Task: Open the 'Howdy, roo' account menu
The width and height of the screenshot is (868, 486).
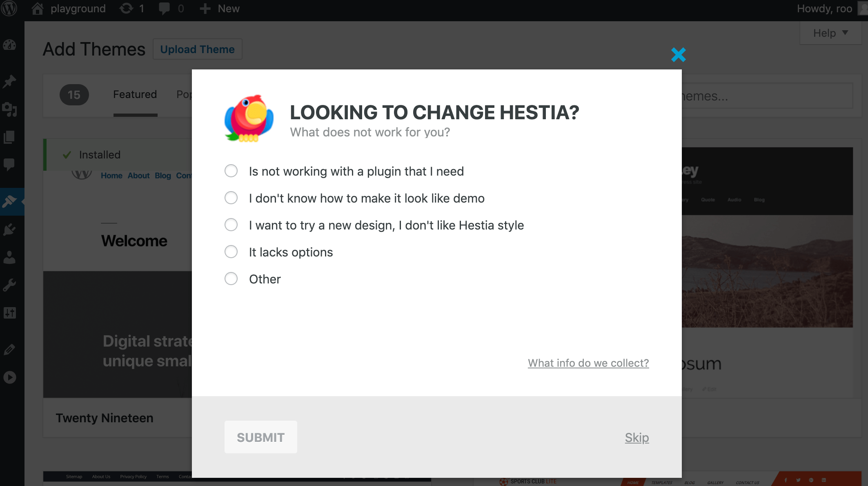Action: pyautogui.click(x=824, y=9)
